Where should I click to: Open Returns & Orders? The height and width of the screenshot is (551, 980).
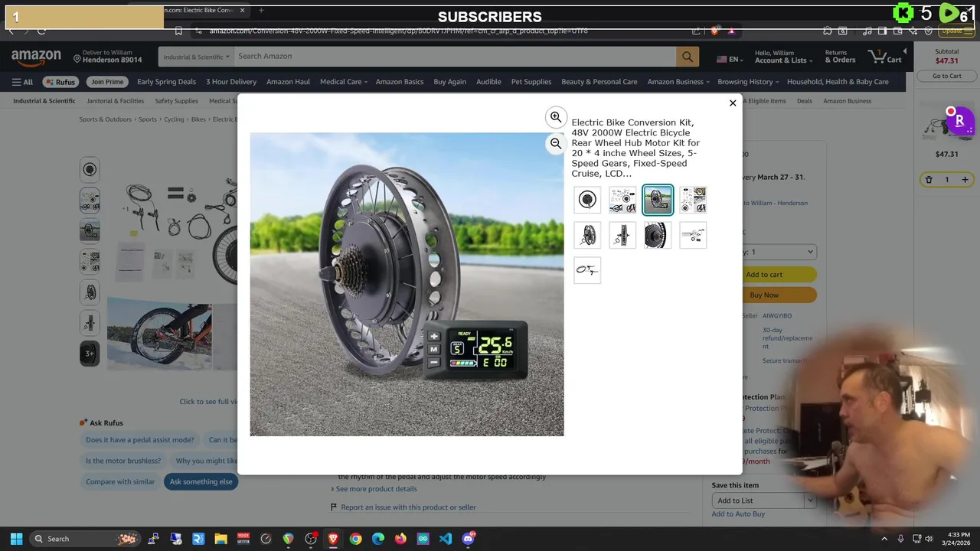point(840,57)
